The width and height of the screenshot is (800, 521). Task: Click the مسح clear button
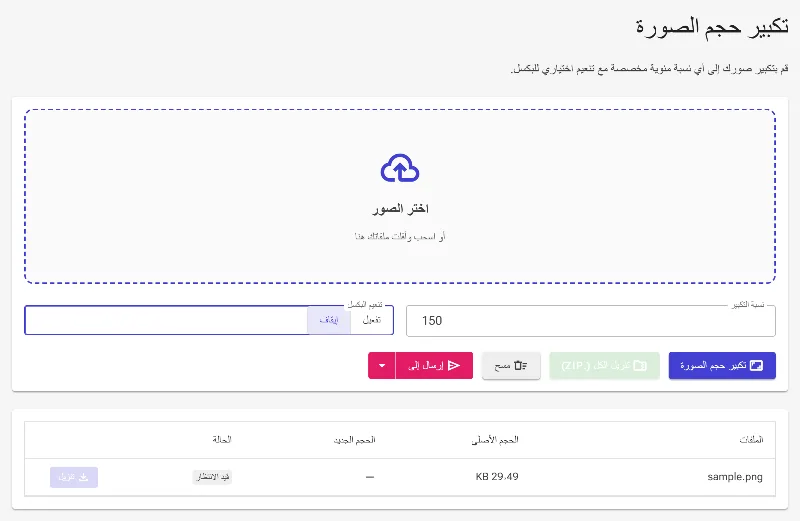[511, 365]
